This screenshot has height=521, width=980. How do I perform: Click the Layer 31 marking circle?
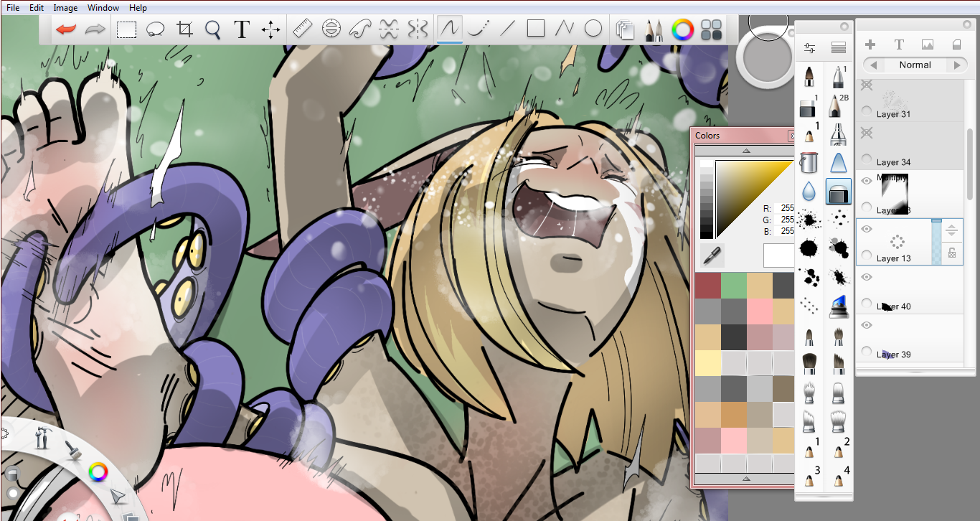(x=867, y=112)
